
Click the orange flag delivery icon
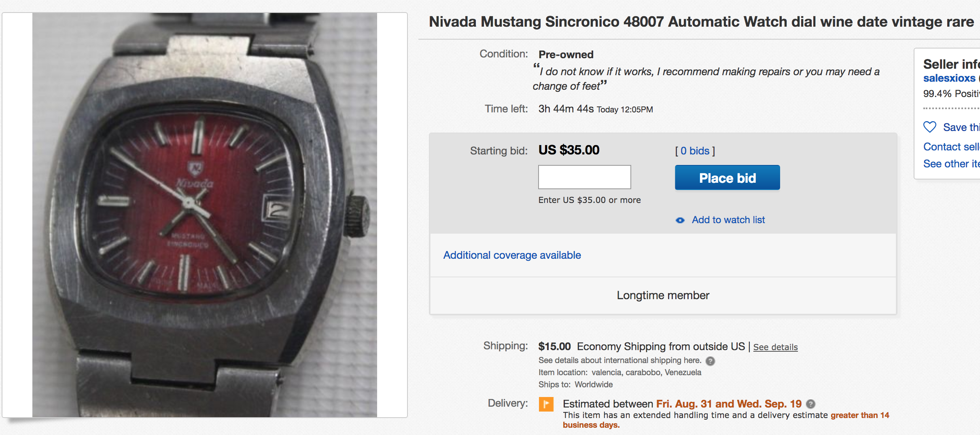pos(546,404)
